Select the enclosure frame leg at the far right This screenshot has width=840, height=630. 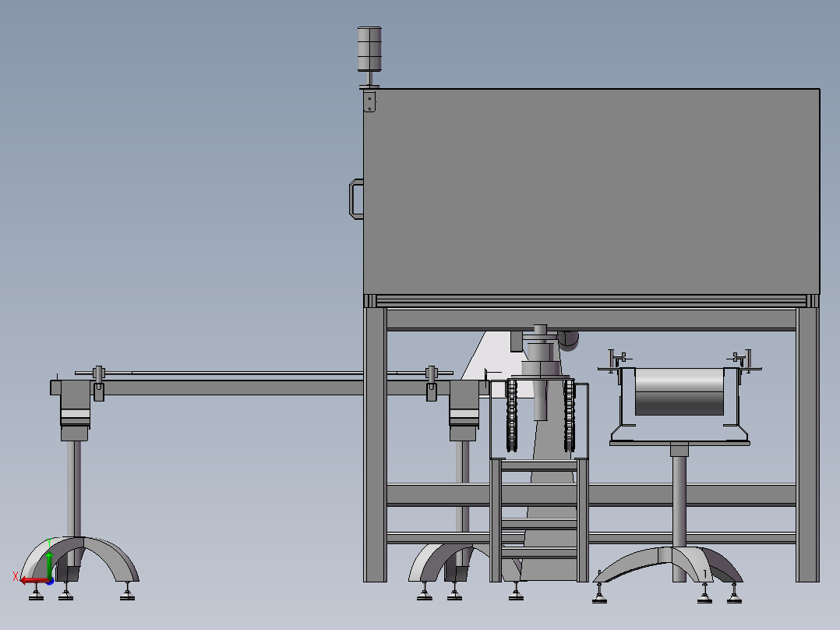coord(807,444)
